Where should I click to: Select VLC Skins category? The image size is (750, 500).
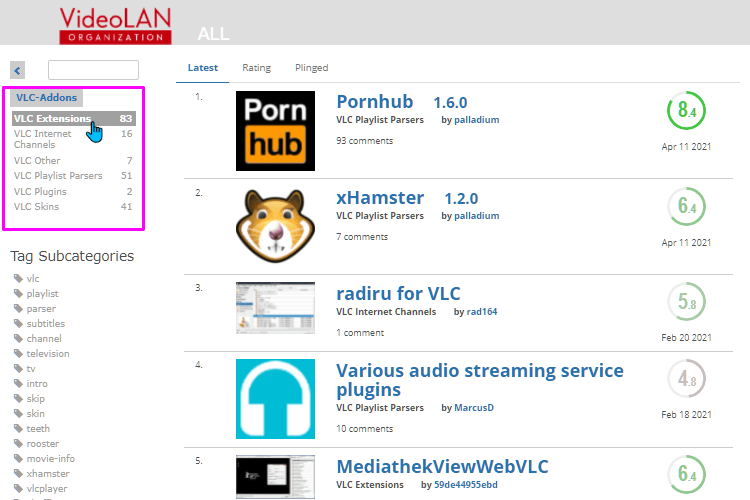[73, 207]
